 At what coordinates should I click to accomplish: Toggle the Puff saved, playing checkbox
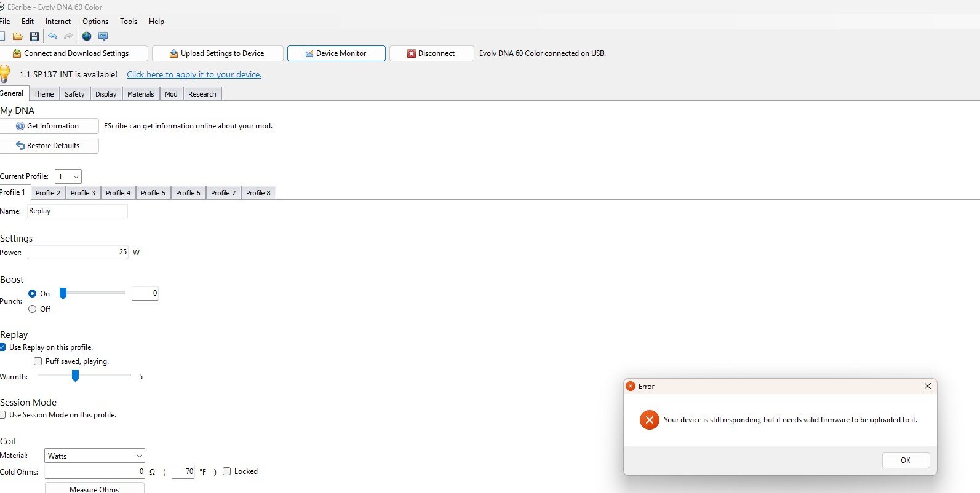38,361
